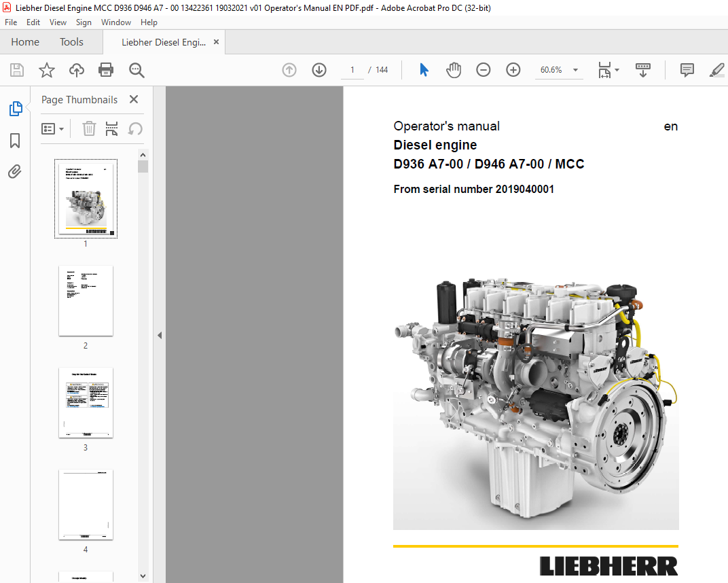Click the upload to cloud icon
Screen dimensions: 728x583
(77, 70)
